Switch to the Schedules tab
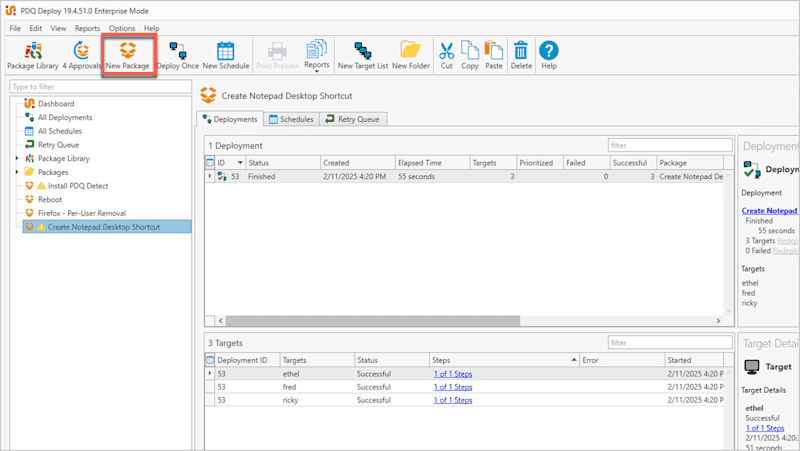 pyautogui.click(x=291, y=119)
